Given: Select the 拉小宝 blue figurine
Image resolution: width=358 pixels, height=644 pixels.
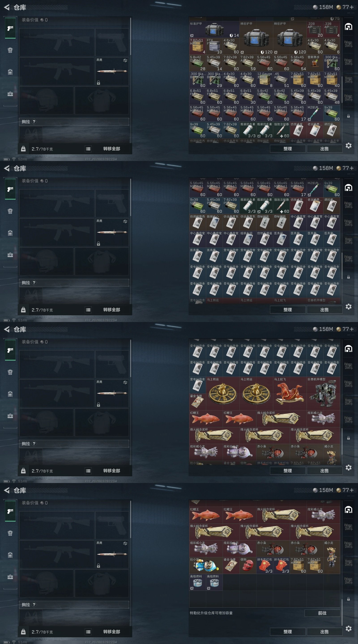Looking at the screenshot, I should [206, 566].
